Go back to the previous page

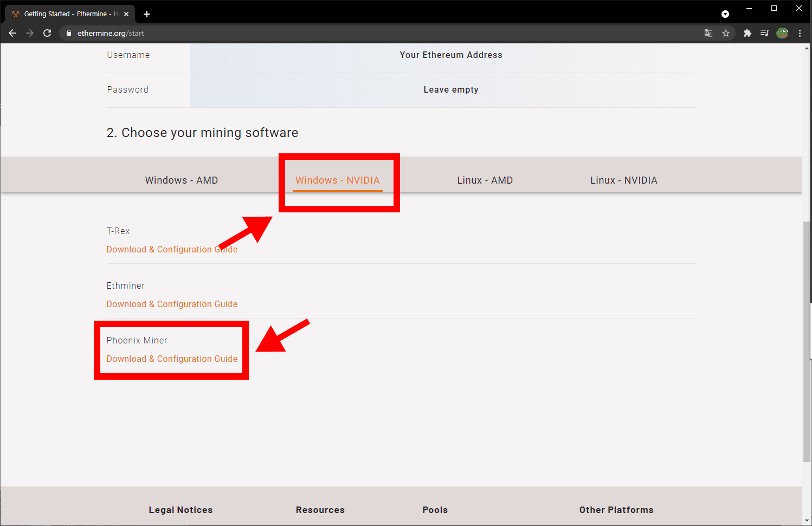click(x=12, y=33)
